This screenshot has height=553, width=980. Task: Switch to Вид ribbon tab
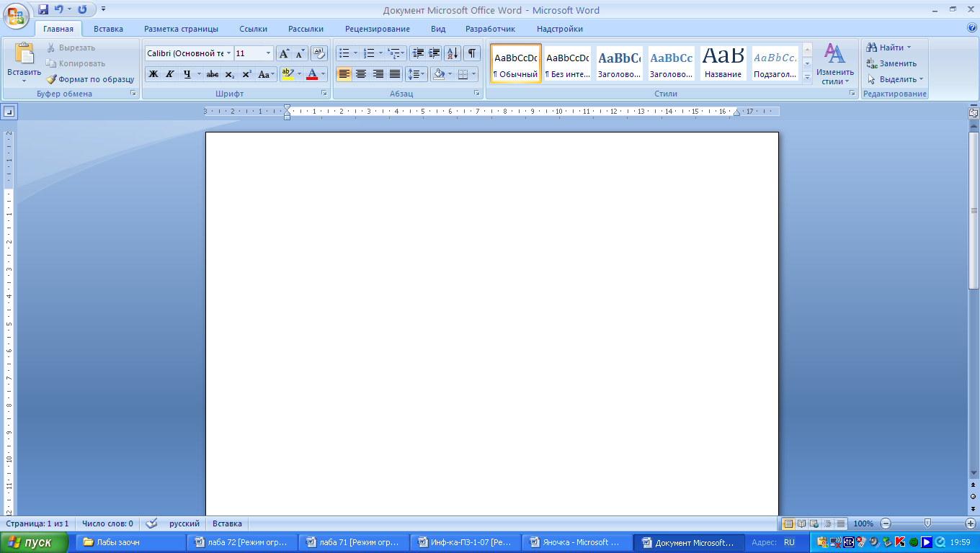pyautogui.click(x=438, y=29)
